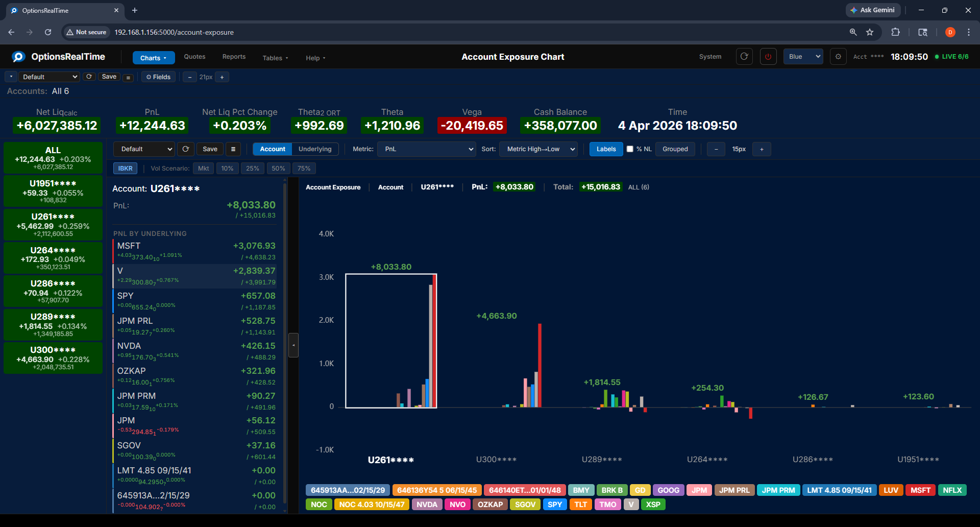Open the settings gear beside the Blue dropdown
This screenshot has height=527, width=980.
click(838, 57)
